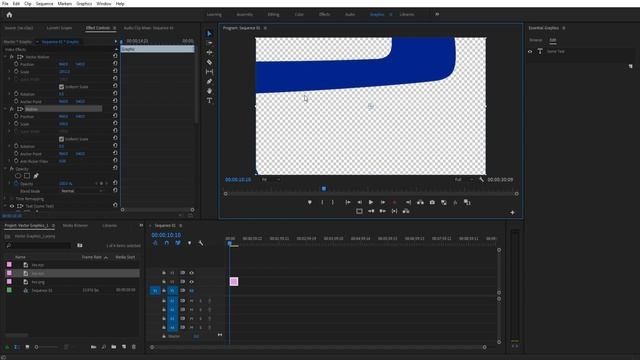
Task: Toggle Motion fx effect on/off
Action: [x=12, y=109]
